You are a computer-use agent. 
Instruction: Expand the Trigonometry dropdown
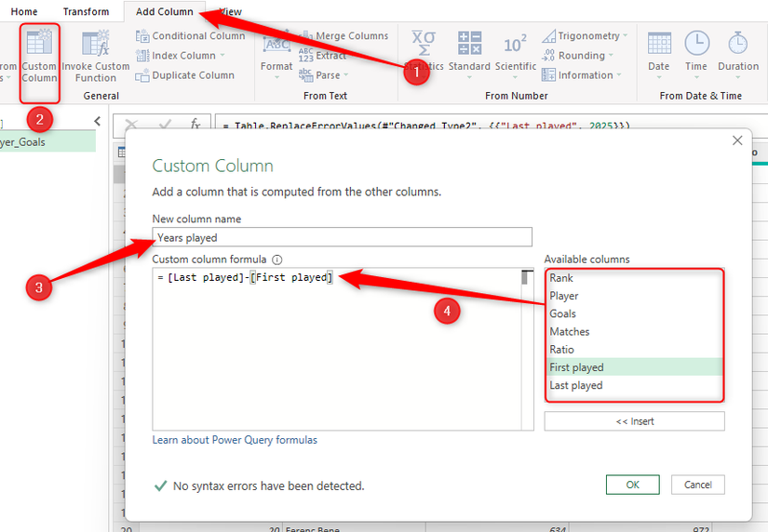(x=625, y=36)
